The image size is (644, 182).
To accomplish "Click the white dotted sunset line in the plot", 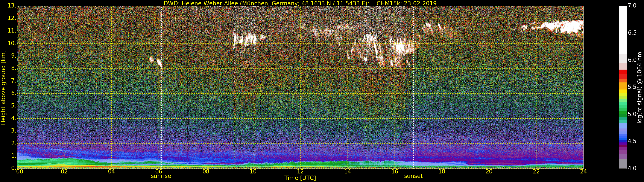I will [413, 100].
